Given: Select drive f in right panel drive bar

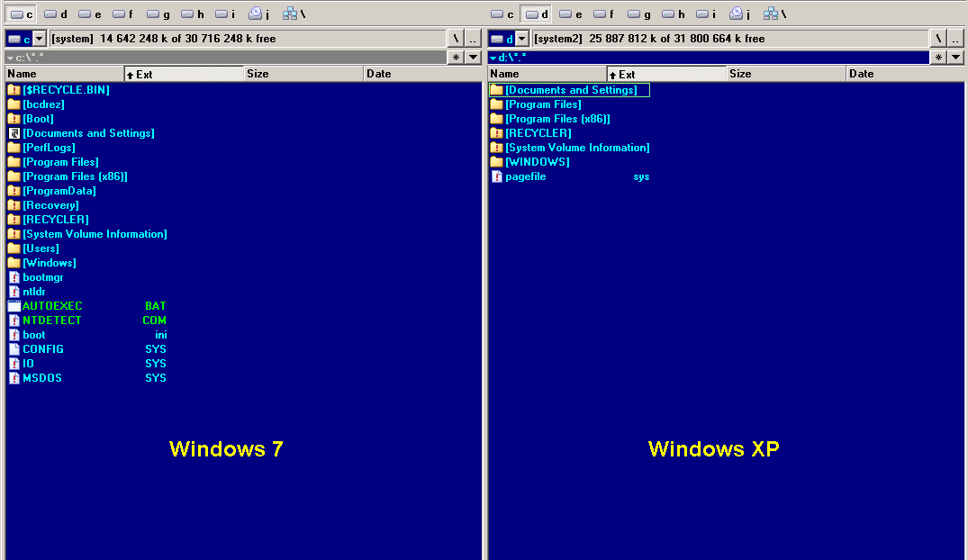Looking at the screenshot, I should tap(603, 14).
